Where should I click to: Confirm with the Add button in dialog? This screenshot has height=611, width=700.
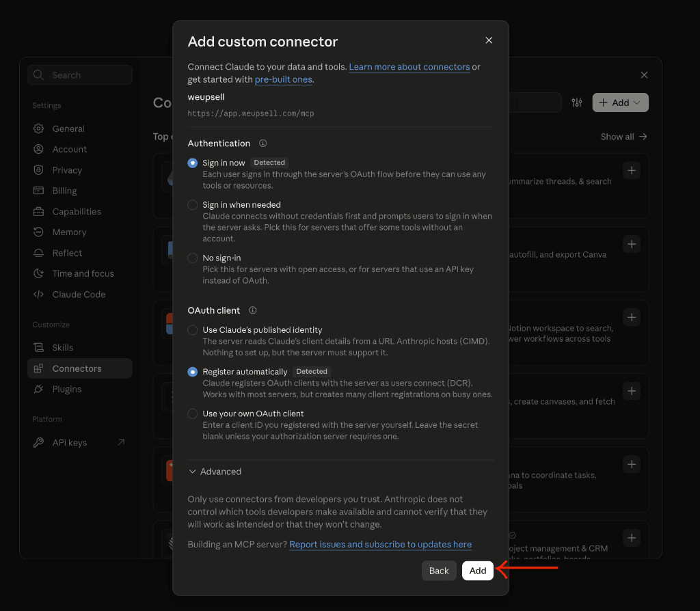[x=478, y=571]
